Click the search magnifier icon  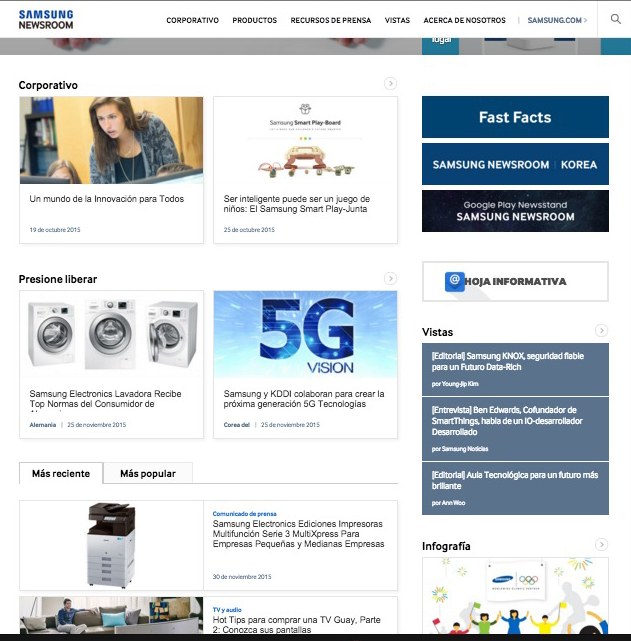pyautogui.click(x=615, y=19)
